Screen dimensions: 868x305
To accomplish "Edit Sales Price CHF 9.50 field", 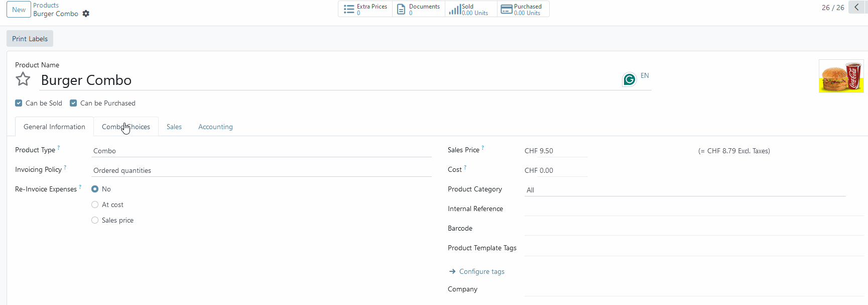I will point(556,151).
